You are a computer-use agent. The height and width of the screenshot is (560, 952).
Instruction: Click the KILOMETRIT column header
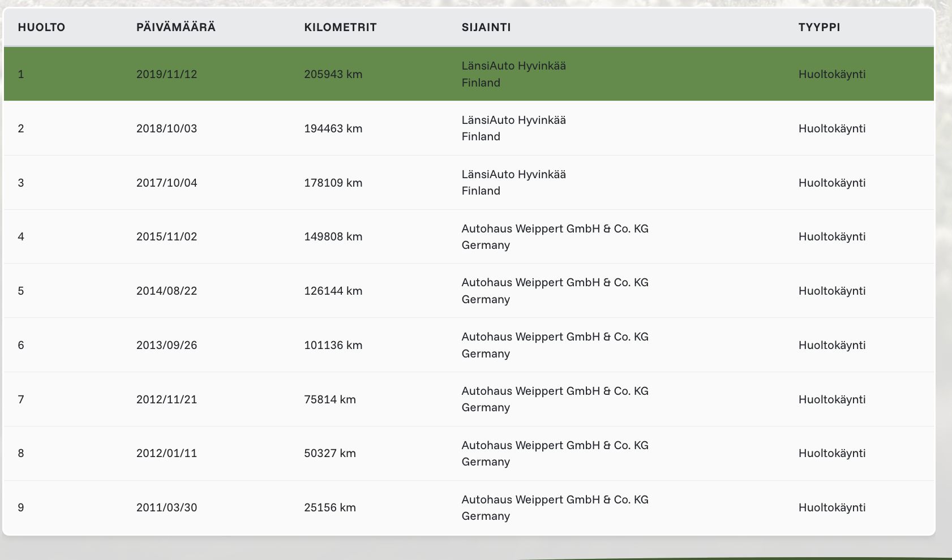tap(340, 27)
